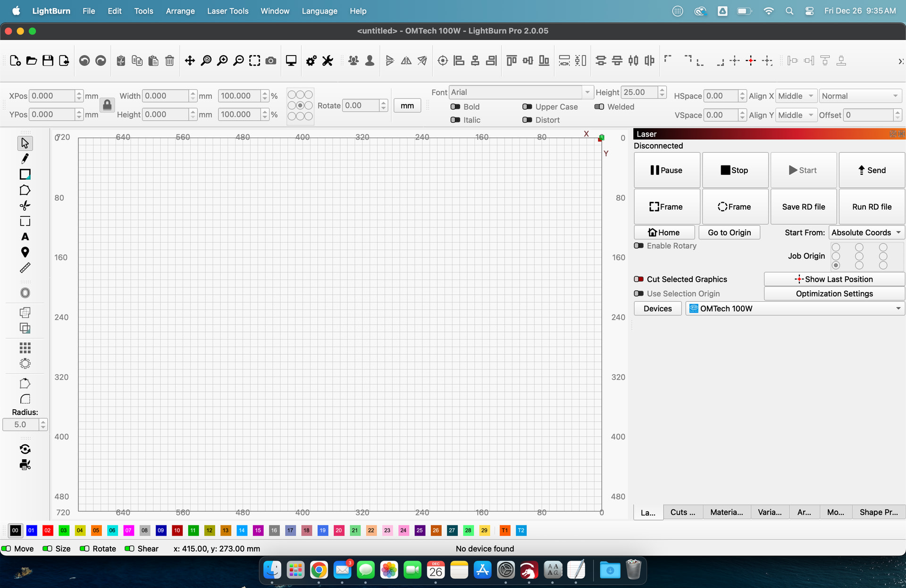Open the Start From coordinates dropdown
This screenshot has height=588, width=906.
(866, 232)
